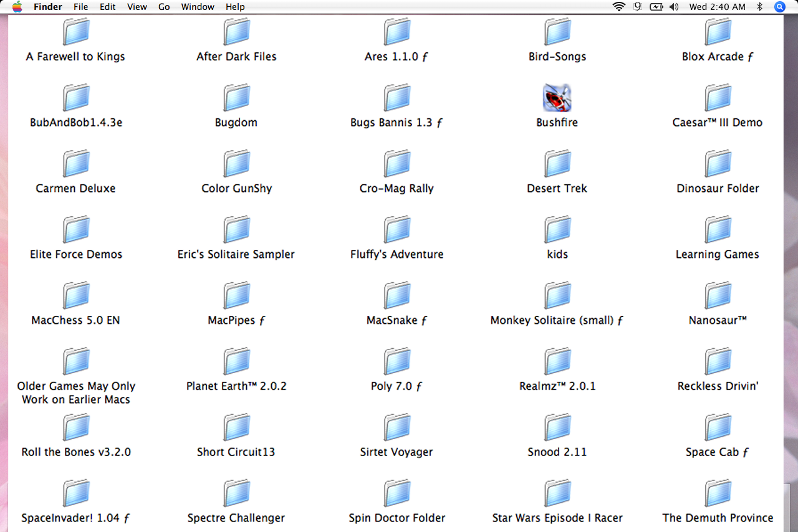Screen dimensions: 798x532
Task: Select the Color GunShy folder icon
Action: click(237, 163)
